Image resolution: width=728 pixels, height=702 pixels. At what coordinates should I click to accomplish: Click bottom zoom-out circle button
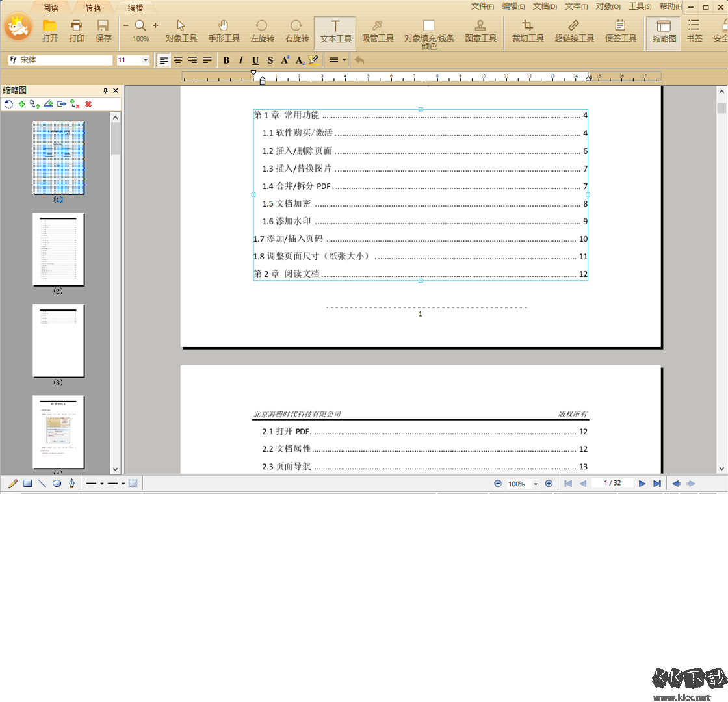(x=498, y=484)
